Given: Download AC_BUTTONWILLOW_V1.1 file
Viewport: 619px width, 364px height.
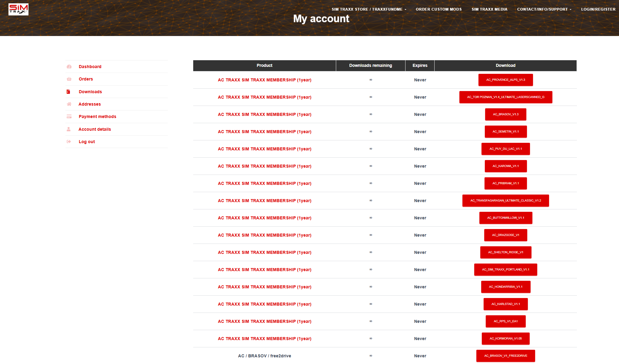Looking at the screenshot, I should coord(506,218).
